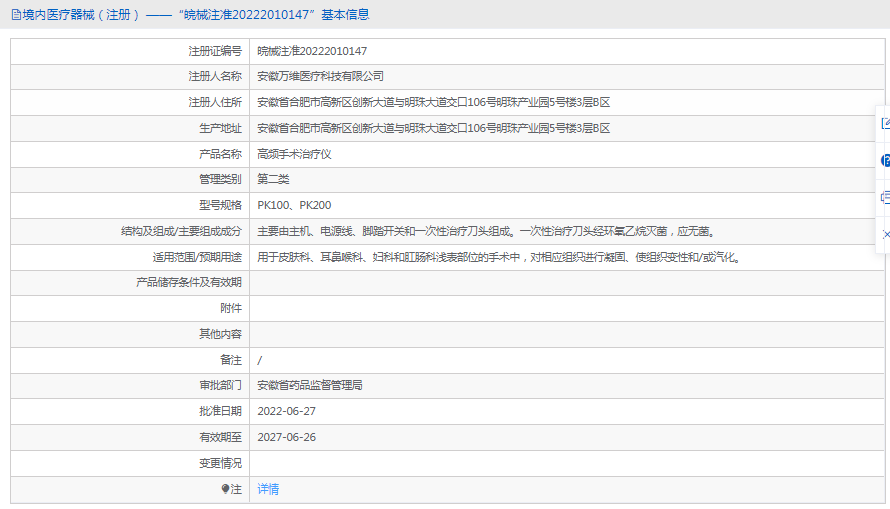Screen dimensions: 890x509
Task: Select model value PK100、PK200
Action: tap(294, 205)
